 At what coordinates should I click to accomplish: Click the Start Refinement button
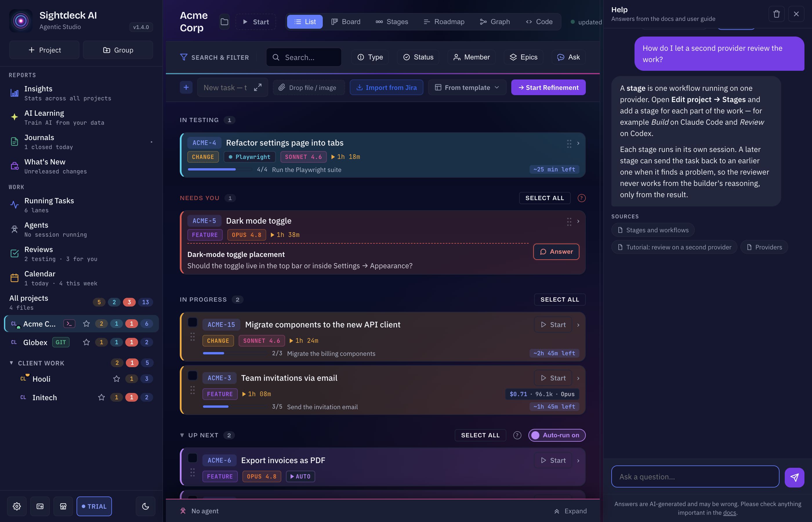click(x=548, y=88)
